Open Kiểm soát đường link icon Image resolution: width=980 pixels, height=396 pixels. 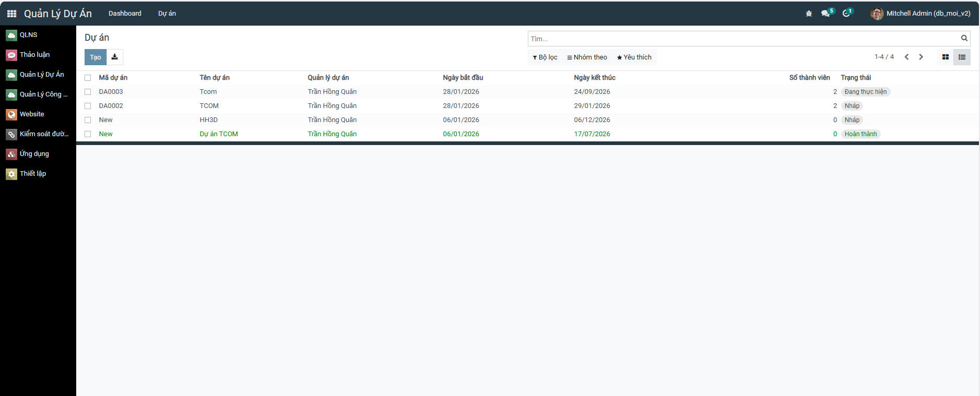tap(11, 135)
